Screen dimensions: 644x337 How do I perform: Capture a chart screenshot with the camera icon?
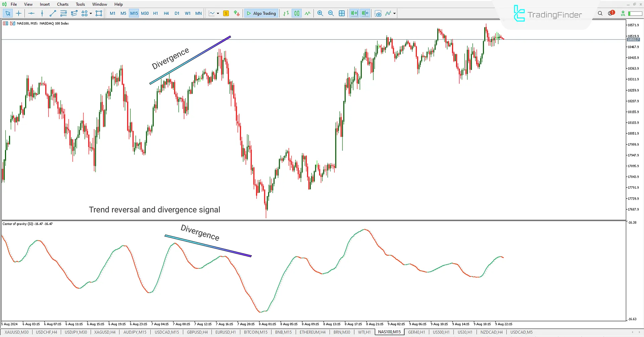378,13
